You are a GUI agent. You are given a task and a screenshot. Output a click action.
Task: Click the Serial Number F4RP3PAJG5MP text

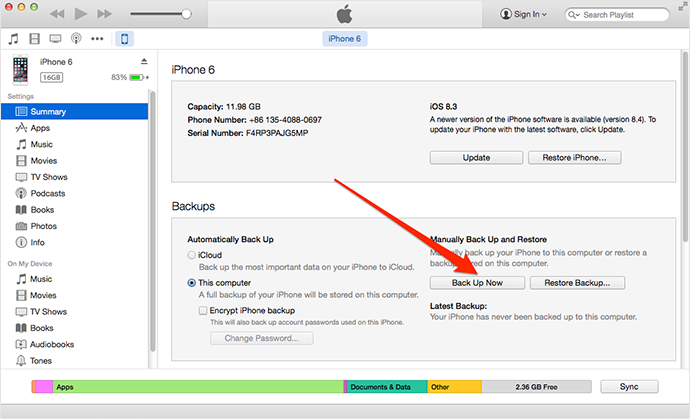pyautogui.click(x=248, y=133)
